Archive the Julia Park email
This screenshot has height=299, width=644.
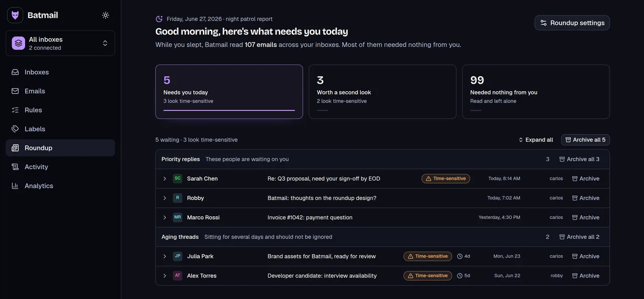coord(586,256)
